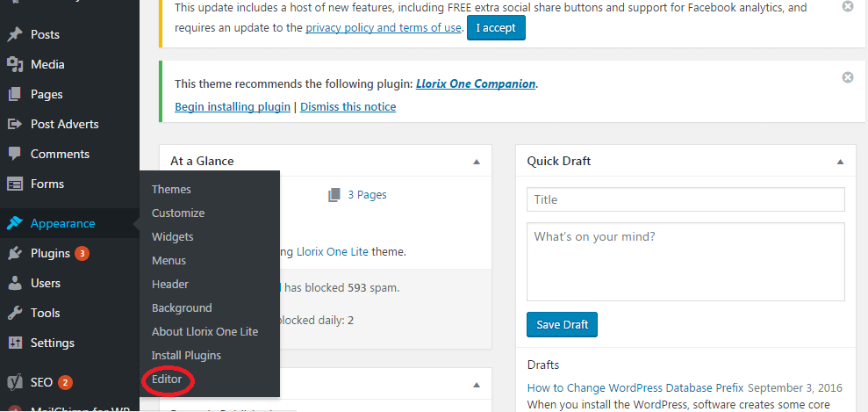This screenshot has width=868, height=412.
Task: Click the Posts pushpin icon
Action: point(14,34)
